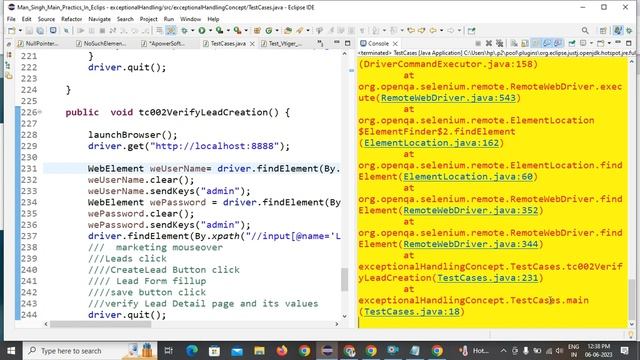Image resolution: width=640 pixels, height=360 pixels.
Task: Switch to the NoSuchElemen editor tab
Action: coord(101,43)
